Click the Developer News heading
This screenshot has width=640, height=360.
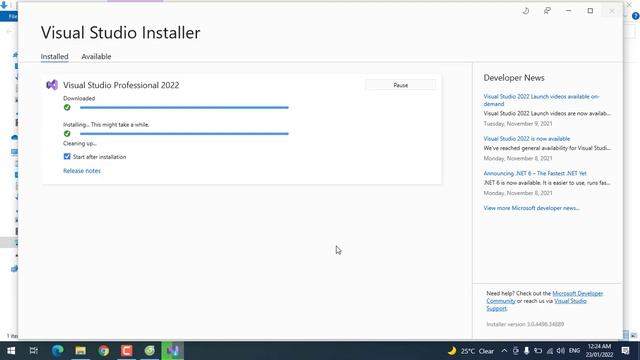click(x=514, y=78)
